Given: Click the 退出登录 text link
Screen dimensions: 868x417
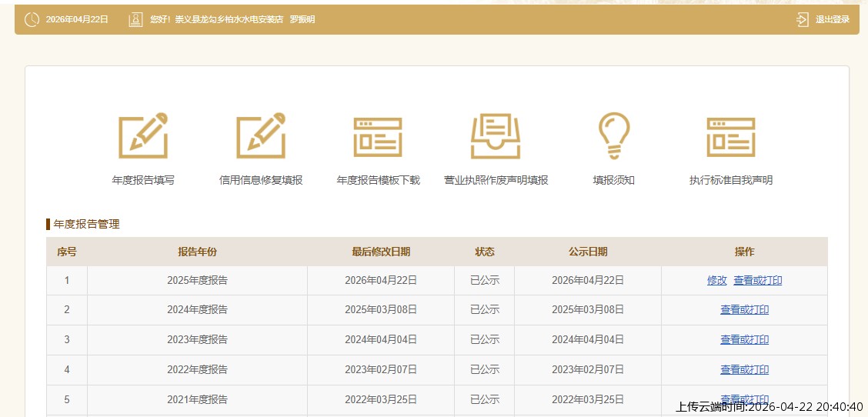Looking at the screenshot, I should (x=833, y=19).
